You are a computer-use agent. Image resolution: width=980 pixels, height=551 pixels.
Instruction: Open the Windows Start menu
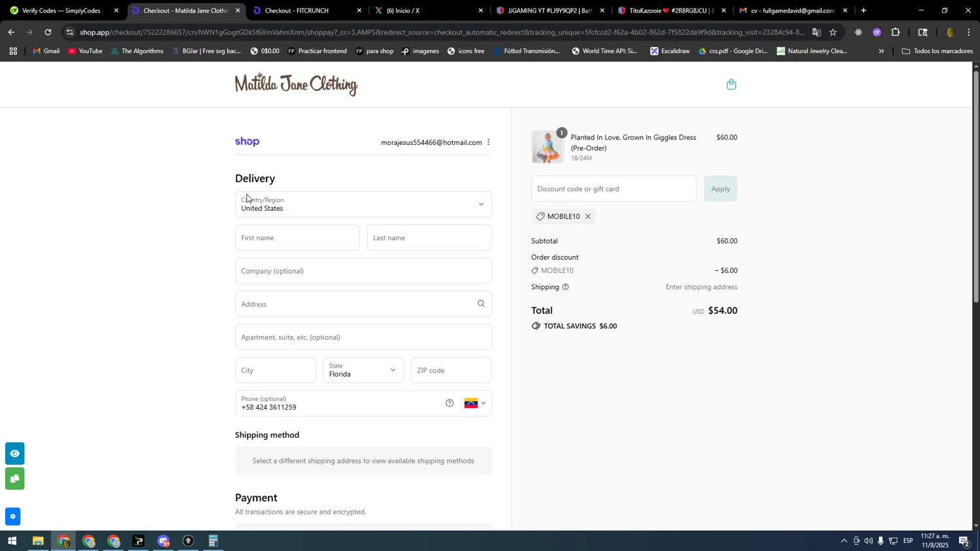pos(12,541)
